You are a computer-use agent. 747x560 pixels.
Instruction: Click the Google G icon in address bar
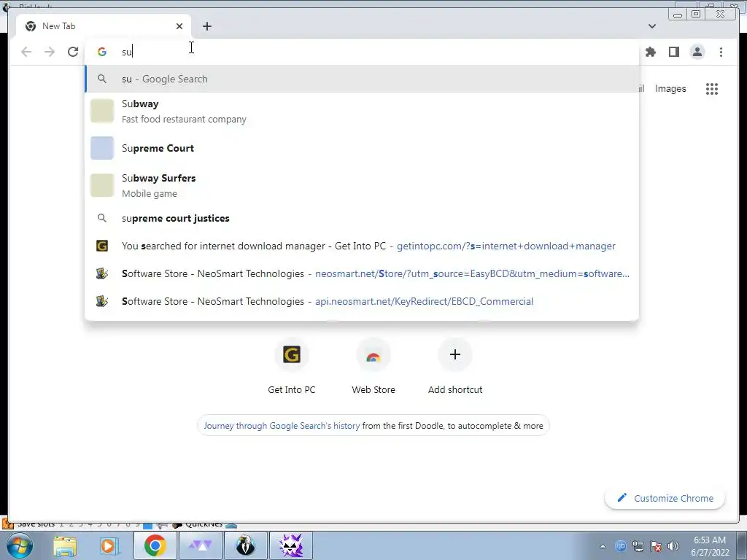click(102, 52)
